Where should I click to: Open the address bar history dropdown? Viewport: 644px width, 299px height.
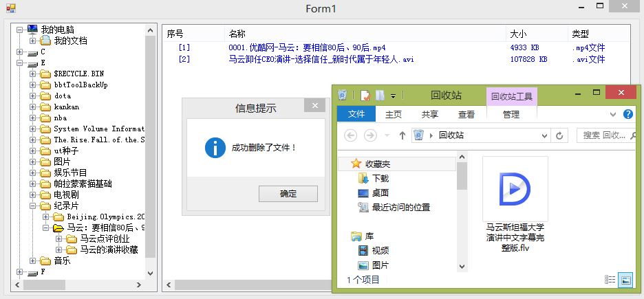click(x=545, y=135)
